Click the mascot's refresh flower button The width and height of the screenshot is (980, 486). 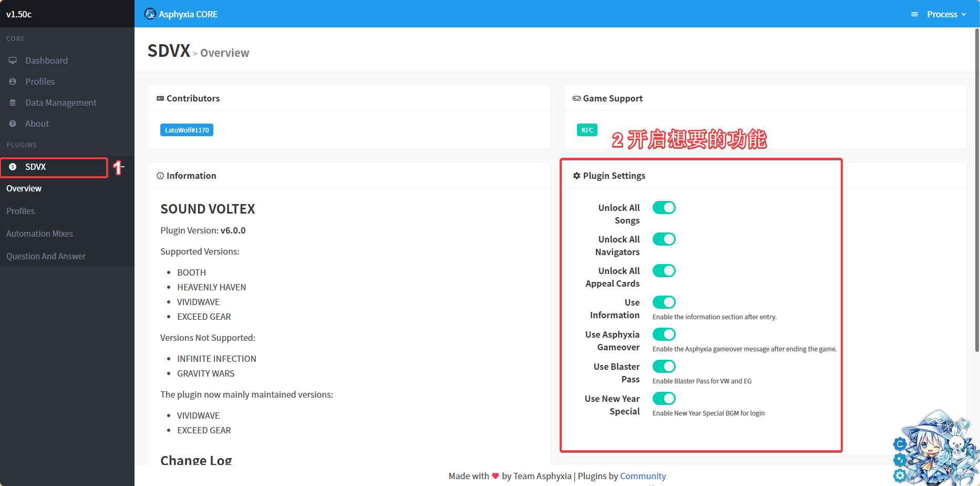[x=900, y=444]
